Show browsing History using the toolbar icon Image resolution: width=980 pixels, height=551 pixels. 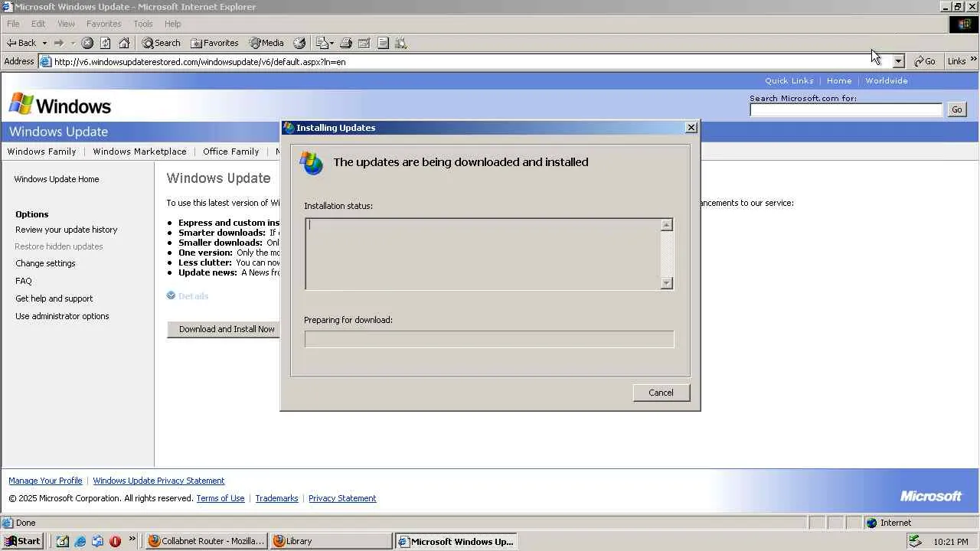[299, 43]
